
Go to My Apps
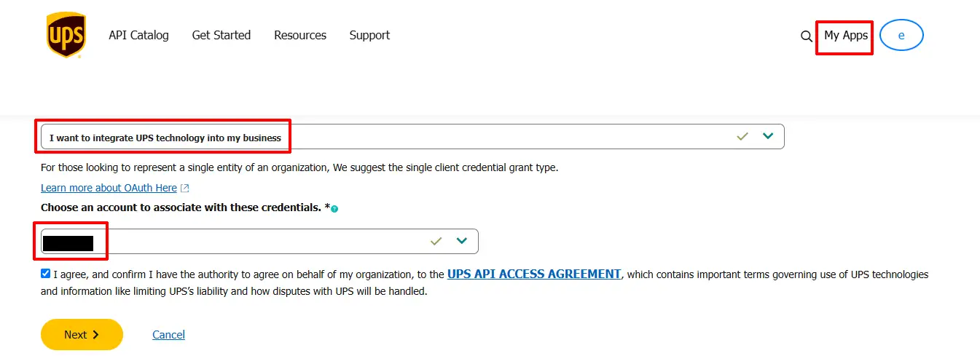846,35
